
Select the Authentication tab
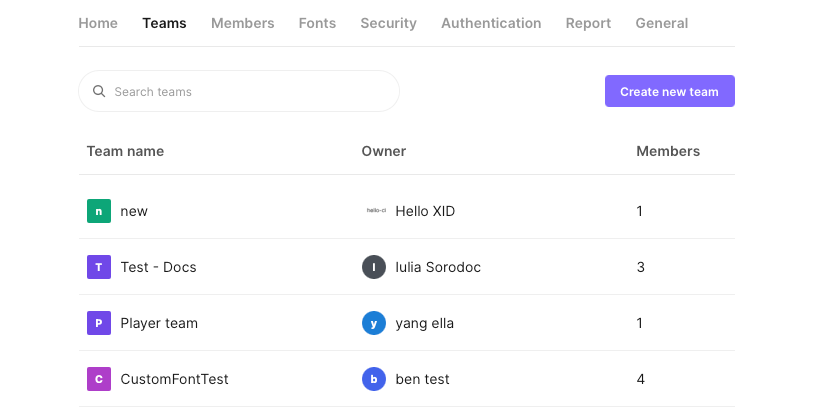[x=491, y=23]
